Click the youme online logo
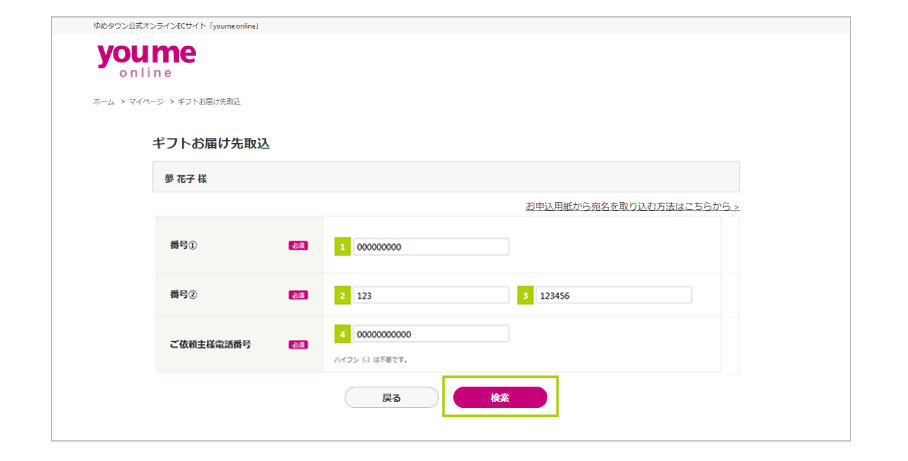Viewport: 908px width, 461px height. 147,60
